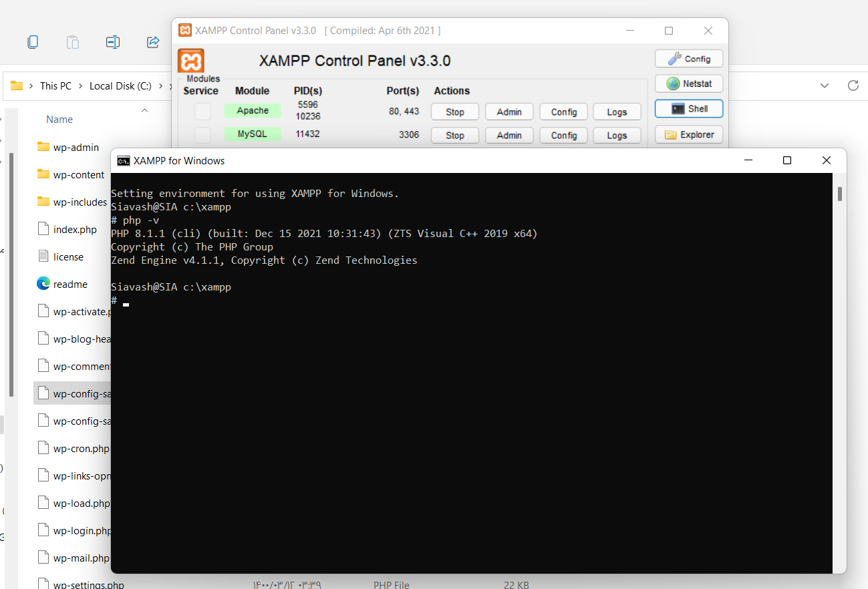Viewport: 868px width, 589px height.
Task: Click the wp-login.php file icon
Action: coord(43,530)
